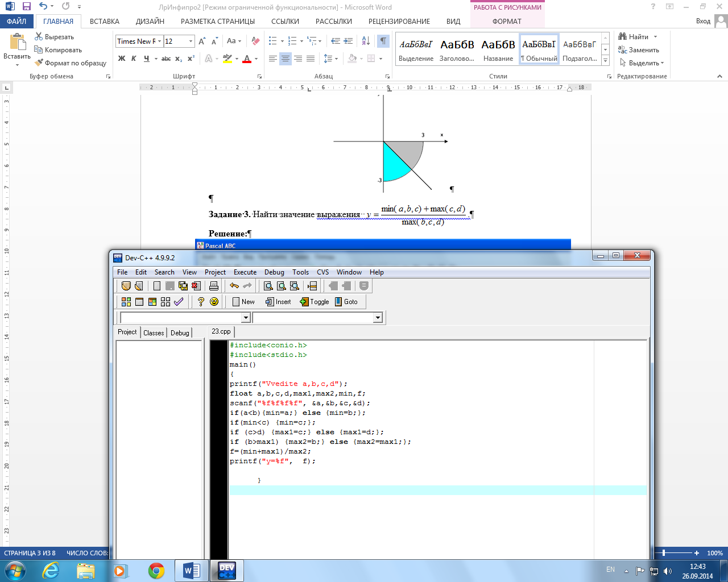This screenshot has height=582, width=728.
Task: Toggle Italic (К) formatting
Action: [x=134, y=59]
